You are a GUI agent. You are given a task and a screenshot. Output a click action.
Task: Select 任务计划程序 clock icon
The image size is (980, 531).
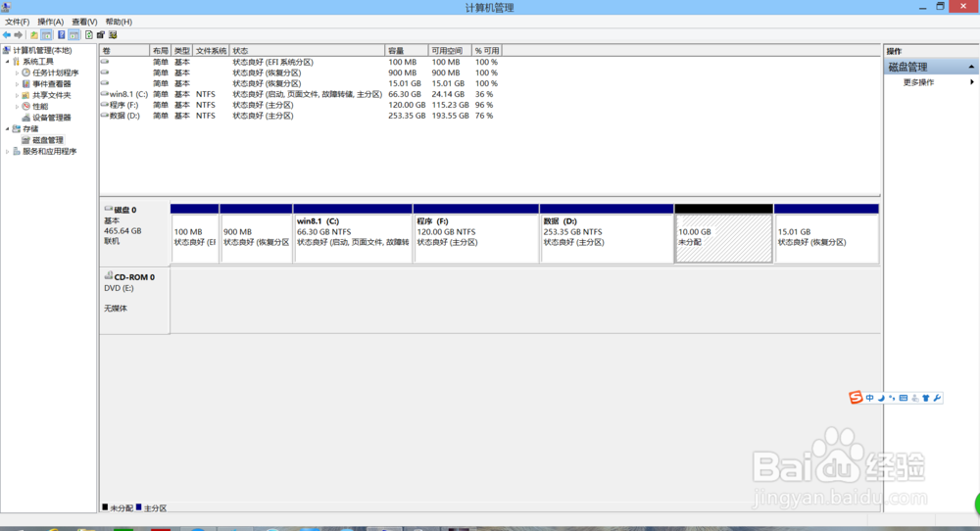click(25, 73)
